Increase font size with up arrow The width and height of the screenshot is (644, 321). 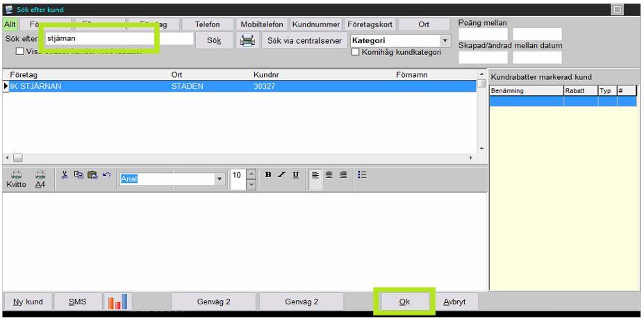tap(251, 174)
